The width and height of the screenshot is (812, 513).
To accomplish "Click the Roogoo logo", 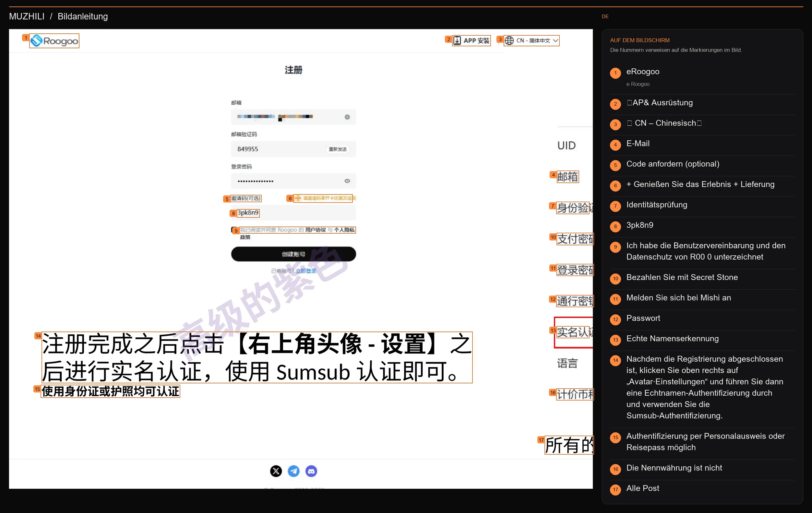I will click(x=54, y=41).
